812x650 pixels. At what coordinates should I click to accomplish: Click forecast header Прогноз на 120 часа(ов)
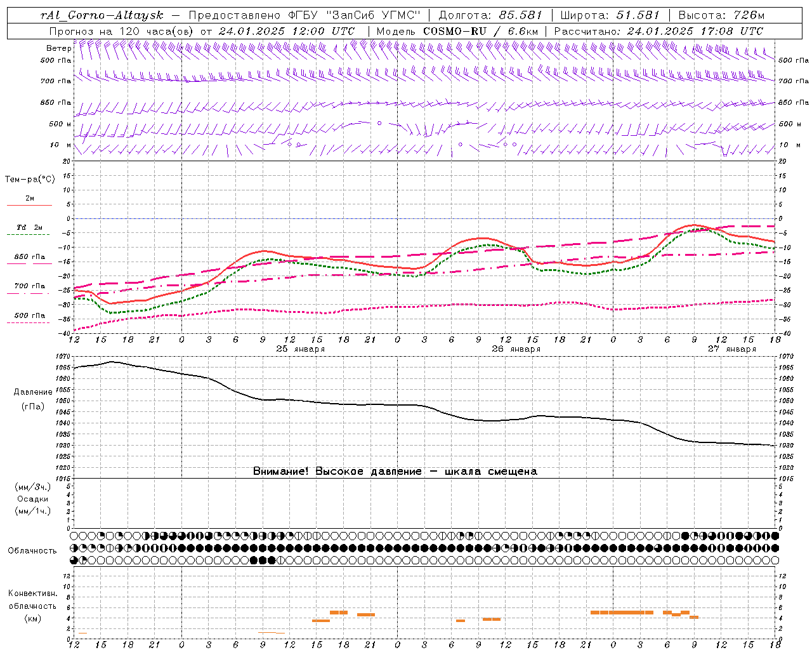pyautogui.click(x=122, y=31)
